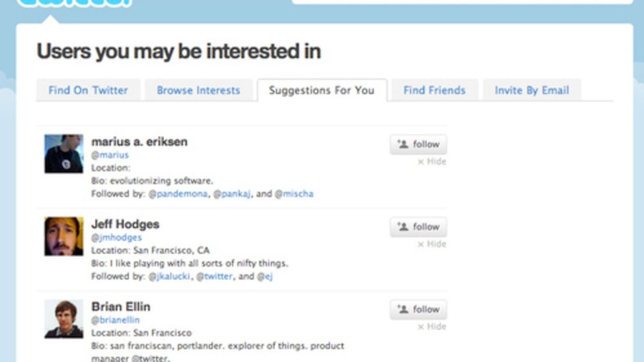Open the @marius profile link
644x362 pixels.
109,155
